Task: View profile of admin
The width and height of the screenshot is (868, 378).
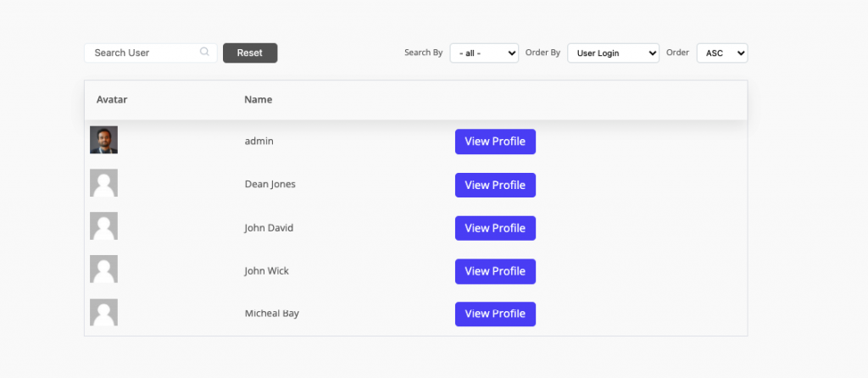Action: [x=495, y=142]
